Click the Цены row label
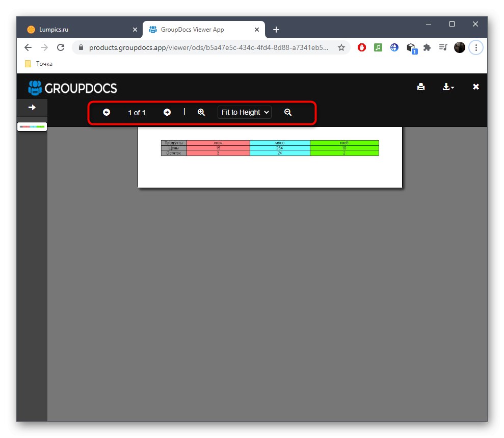Screen dimensions: 504x438 pyautogui.click(x=174, y=148)
